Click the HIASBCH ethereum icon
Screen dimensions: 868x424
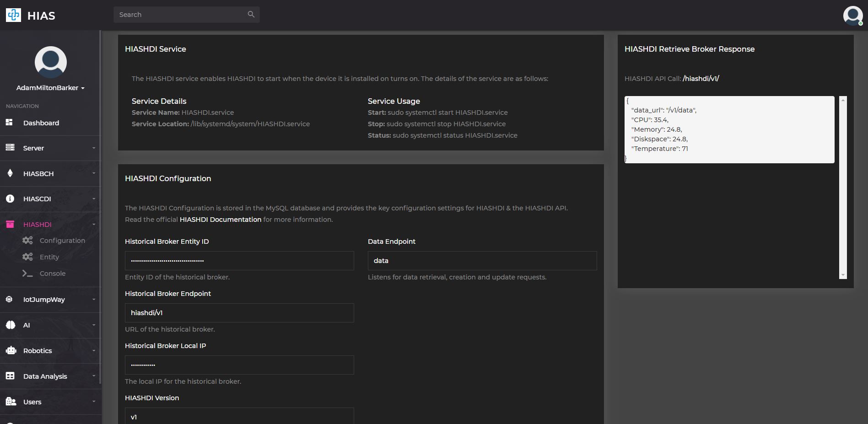click(x=10, y=173)
